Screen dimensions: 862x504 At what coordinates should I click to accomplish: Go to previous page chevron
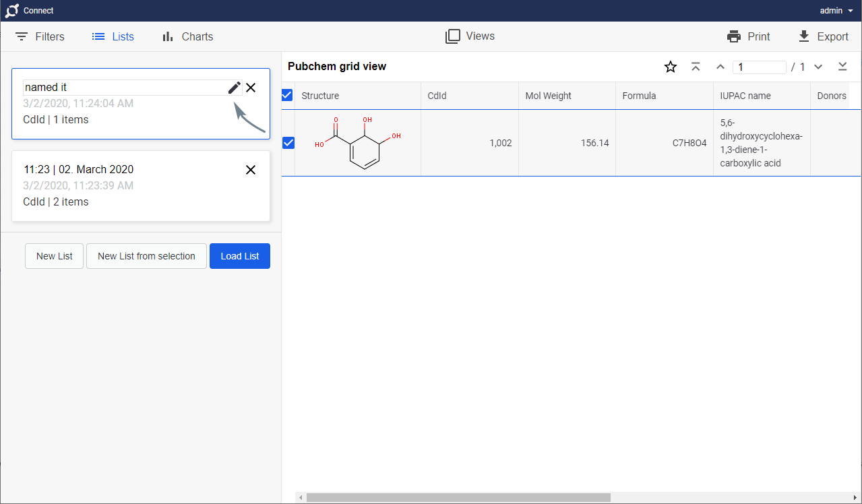click(720, 67)
